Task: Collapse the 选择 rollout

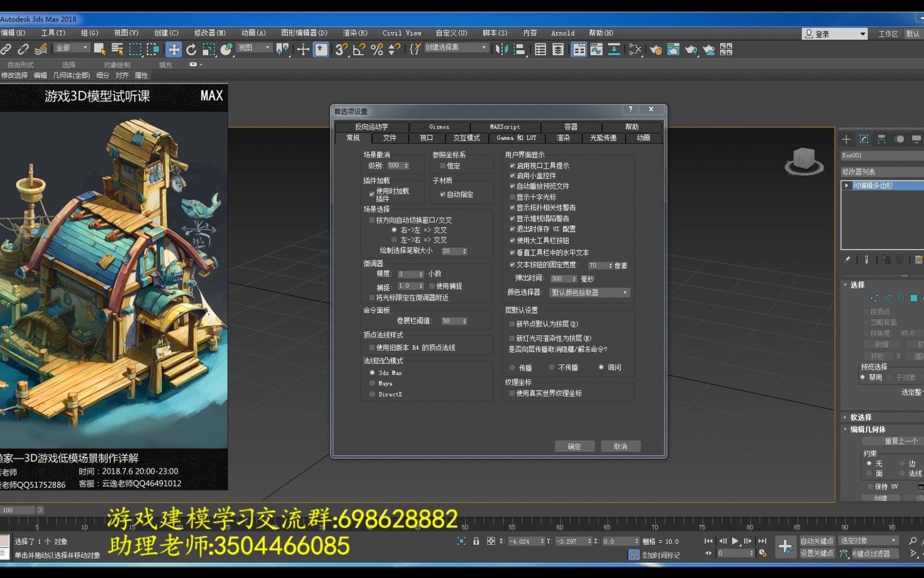Action: click(x=845, y=285)
